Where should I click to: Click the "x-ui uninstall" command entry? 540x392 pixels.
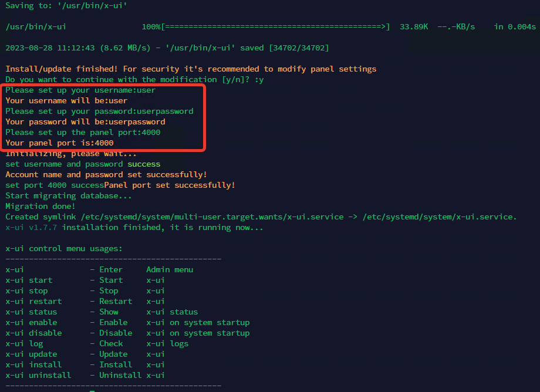tap(38, 375)
